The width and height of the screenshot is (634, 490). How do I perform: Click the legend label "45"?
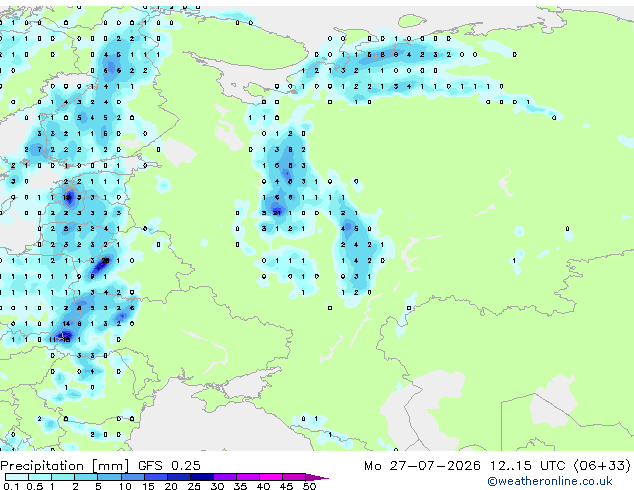pyautogui.click(x=286, y=486)
